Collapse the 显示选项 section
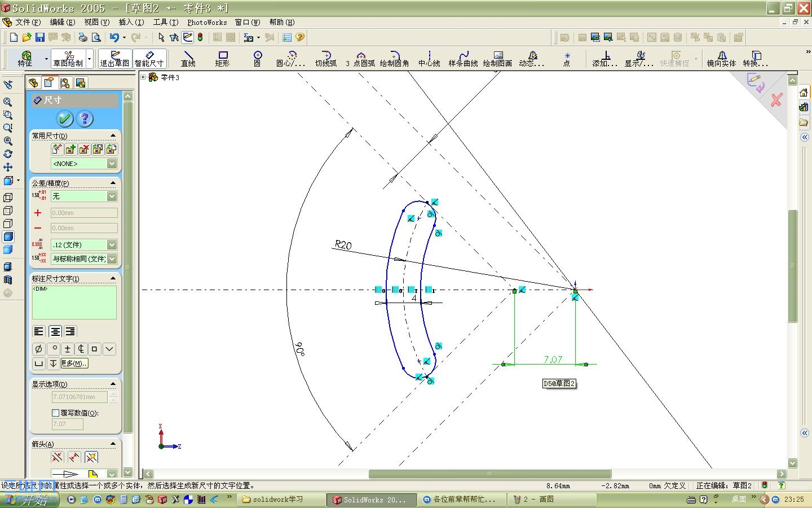812x508 pixels. [x=113, y=384]
